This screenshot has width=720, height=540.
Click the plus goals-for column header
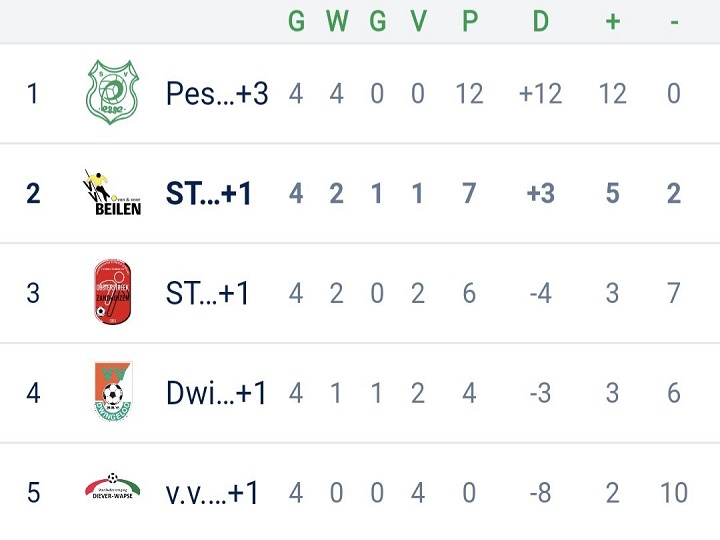coord(613,22)
